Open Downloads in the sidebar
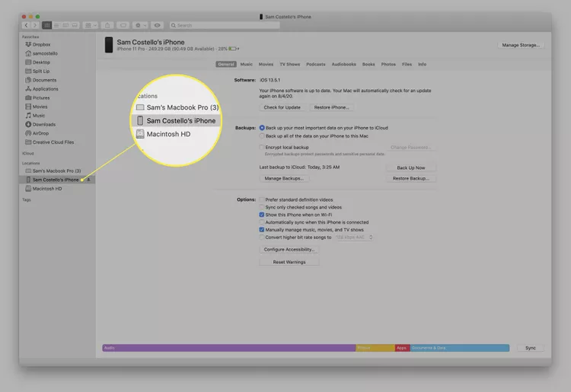Image resolution: width=571 pixels, height=392 pixels. [40, 125]
